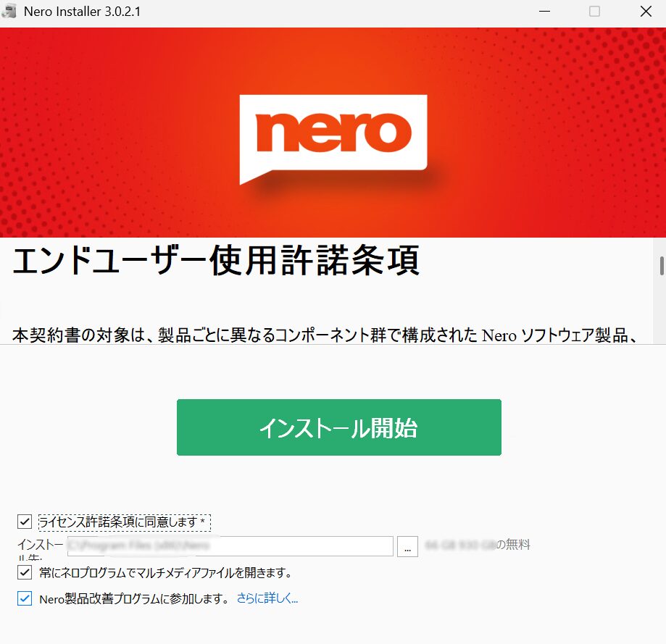Click the エンドユーザー使用許諾条項 heading

pos(216,260)
